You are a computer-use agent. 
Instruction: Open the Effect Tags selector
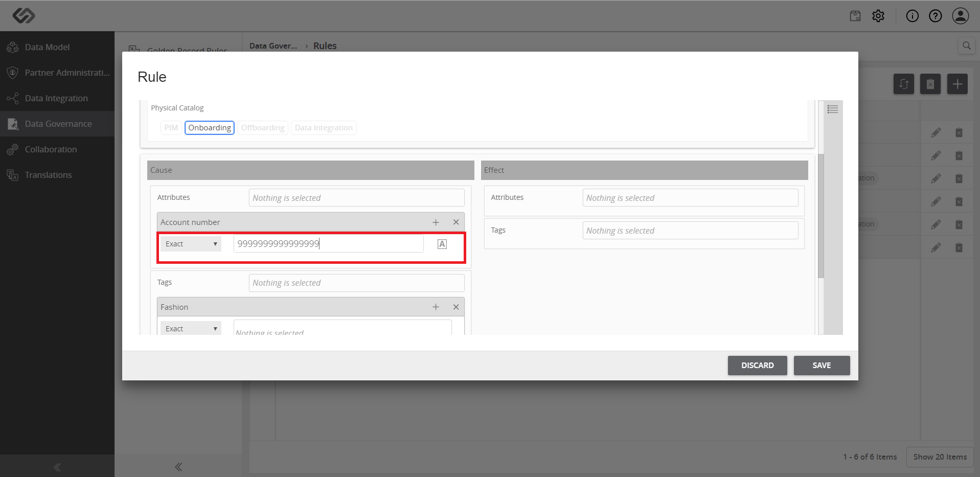click(690, 231)
